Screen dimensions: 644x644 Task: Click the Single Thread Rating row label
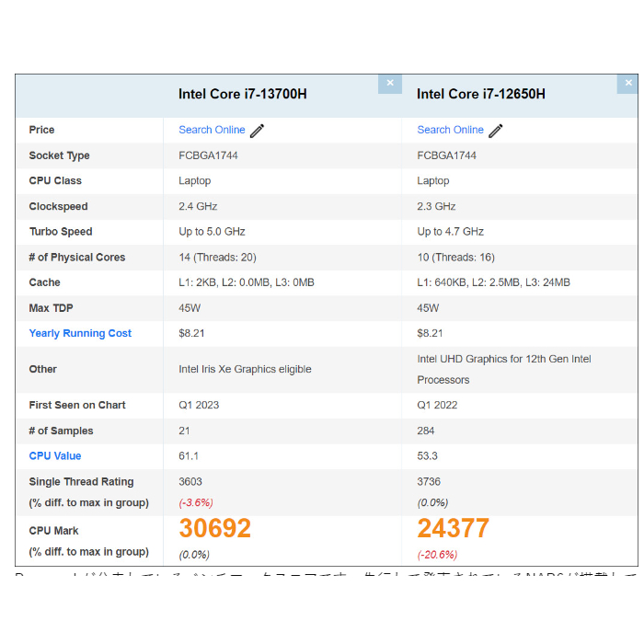pos(81,481)
